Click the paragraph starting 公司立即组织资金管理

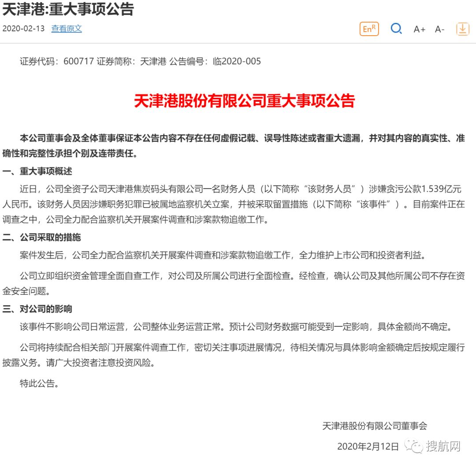click(234, 283)
